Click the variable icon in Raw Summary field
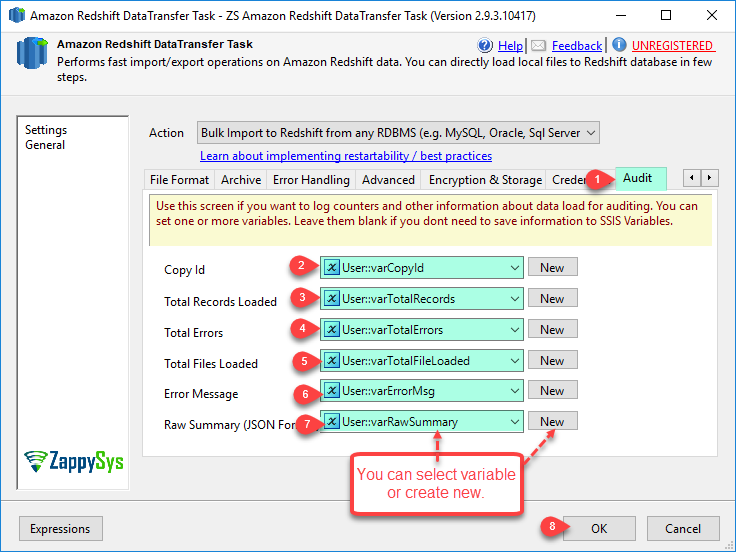 click(331, 422)
